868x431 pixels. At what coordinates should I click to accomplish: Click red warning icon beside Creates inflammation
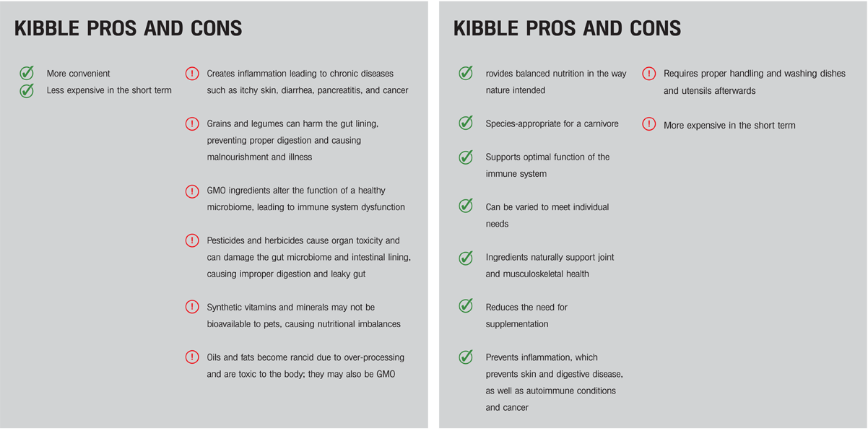coord(192,73)
